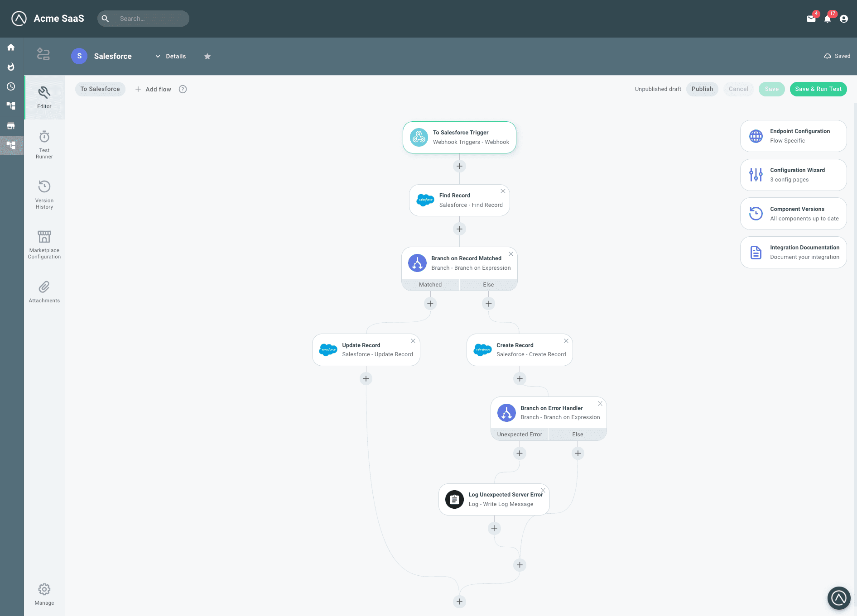
Task: Open Marketplace Configuration panel
Action: pos(44,245)
